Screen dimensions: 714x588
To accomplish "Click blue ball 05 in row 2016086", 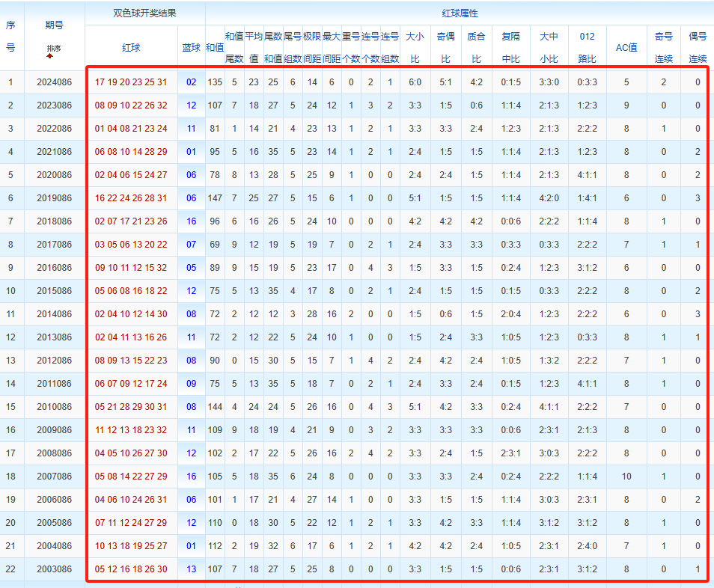I will 192,268.
